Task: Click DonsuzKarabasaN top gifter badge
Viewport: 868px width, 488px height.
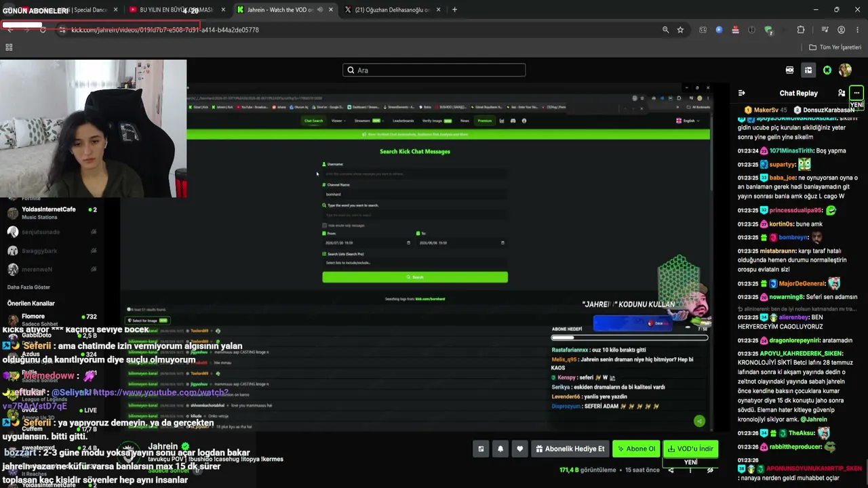Action: click(x=825, y=110)
